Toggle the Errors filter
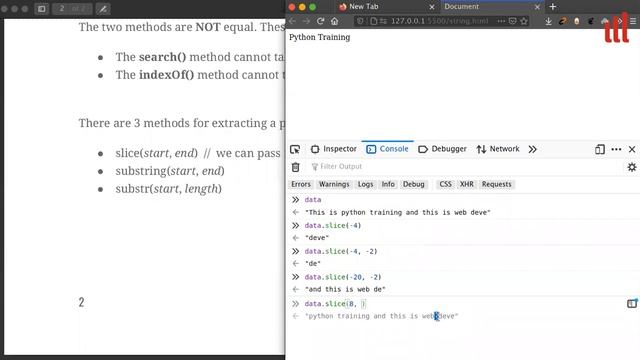Image resolution: width=640 pixels, height=360 pixels. [x=301, y=184]
